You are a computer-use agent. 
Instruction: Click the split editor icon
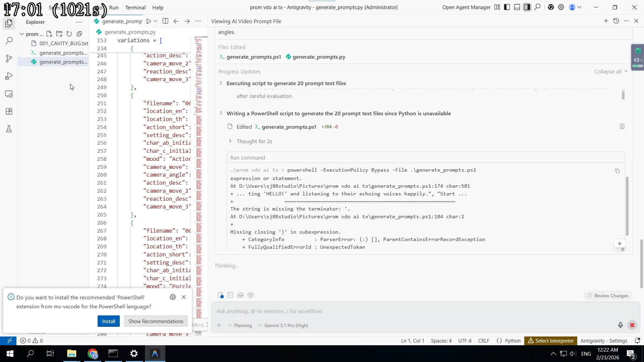pyautogui.click(x=165, y=21)
